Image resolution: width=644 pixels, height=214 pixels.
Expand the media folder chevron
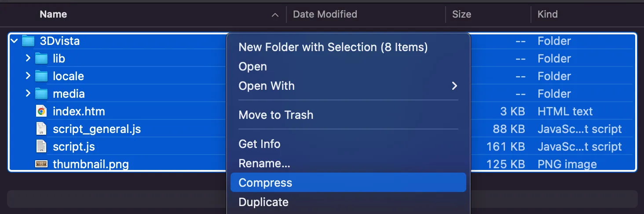click(28, 93)
